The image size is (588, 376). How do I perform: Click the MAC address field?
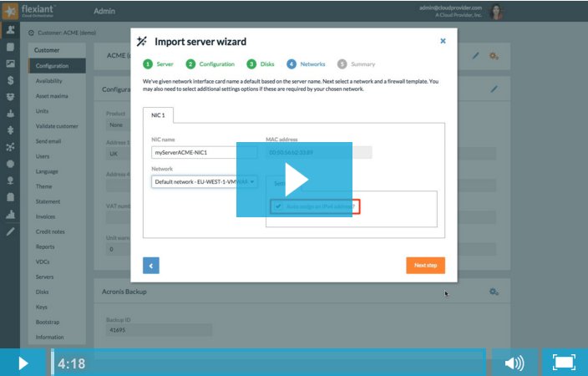click(319, 152)
